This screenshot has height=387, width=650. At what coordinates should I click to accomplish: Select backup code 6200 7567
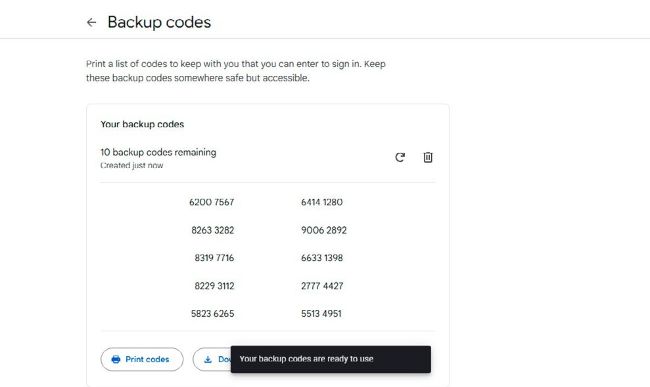[211, 202]
